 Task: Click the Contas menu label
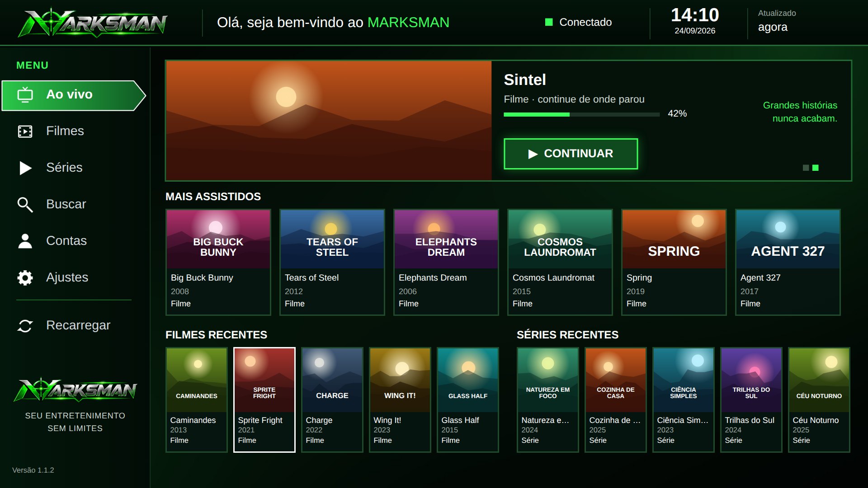coord(66,241)
